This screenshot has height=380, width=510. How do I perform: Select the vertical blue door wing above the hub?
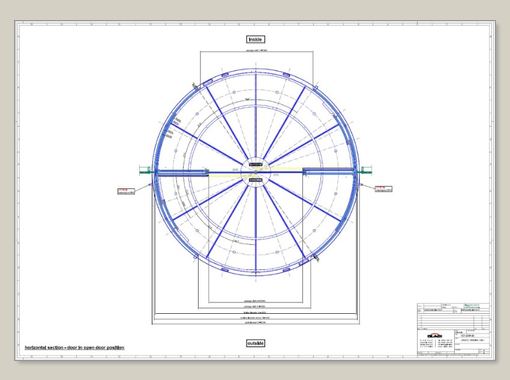click(256, 117)
